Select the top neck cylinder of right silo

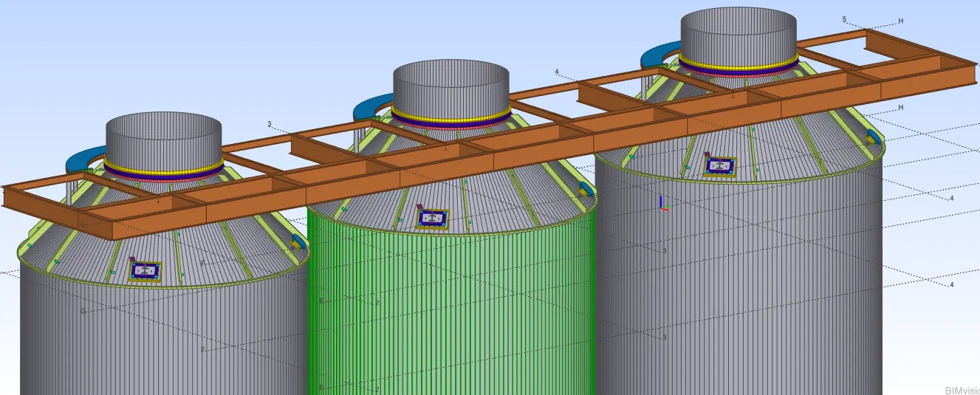click(x=737, y=33)
